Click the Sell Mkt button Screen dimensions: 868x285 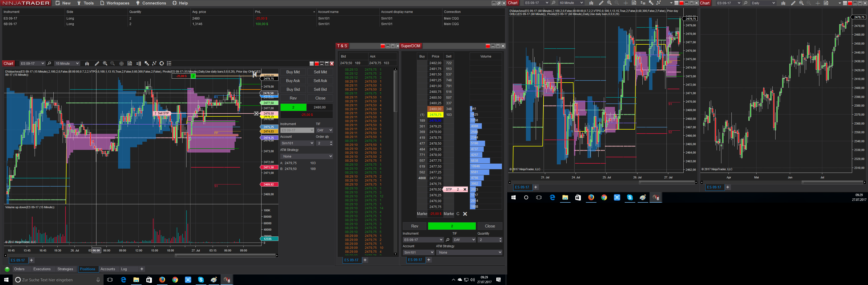click(320, 72)
